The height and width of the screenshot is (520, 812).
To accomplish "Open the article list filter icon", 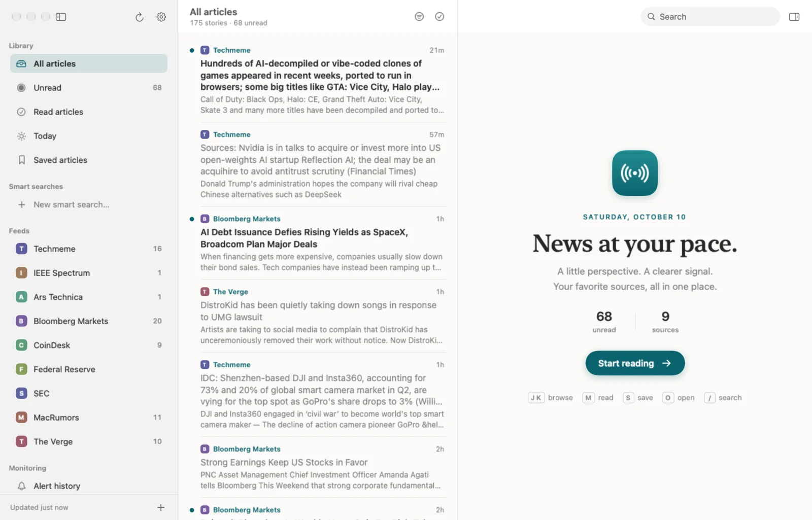I will point(419,17).
